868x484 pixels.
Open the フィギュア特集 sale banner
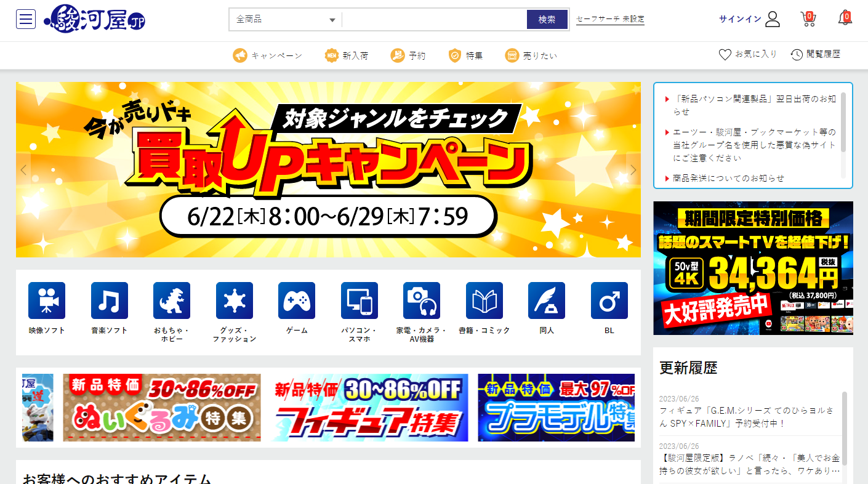coord(369,408)
